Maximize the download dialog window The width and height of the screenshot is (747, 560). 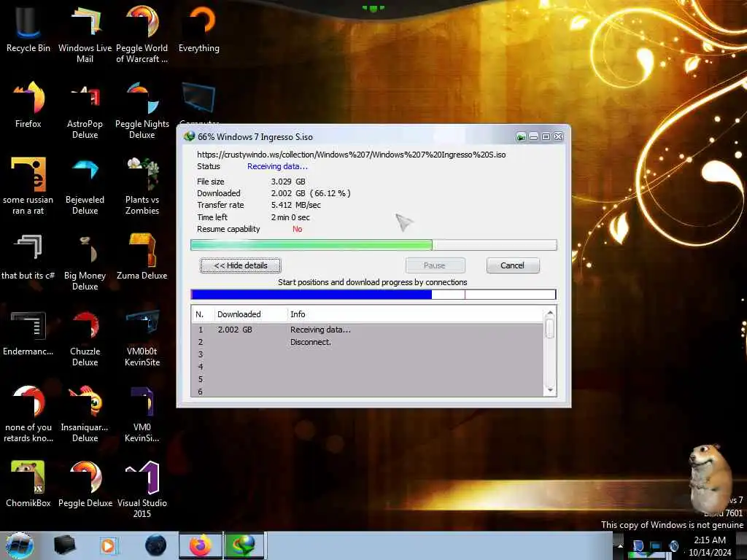(546, 137)
